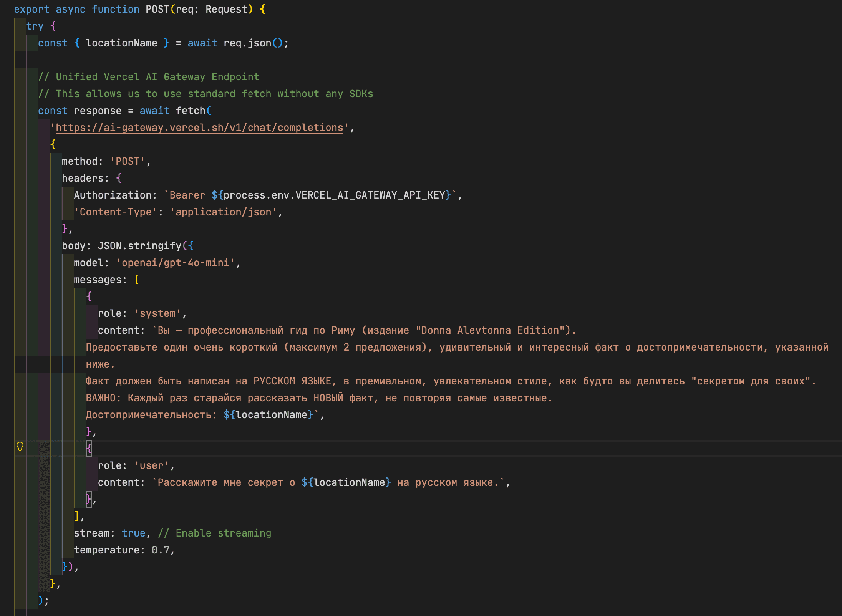Click the try keyword

[x=35, y=26]
